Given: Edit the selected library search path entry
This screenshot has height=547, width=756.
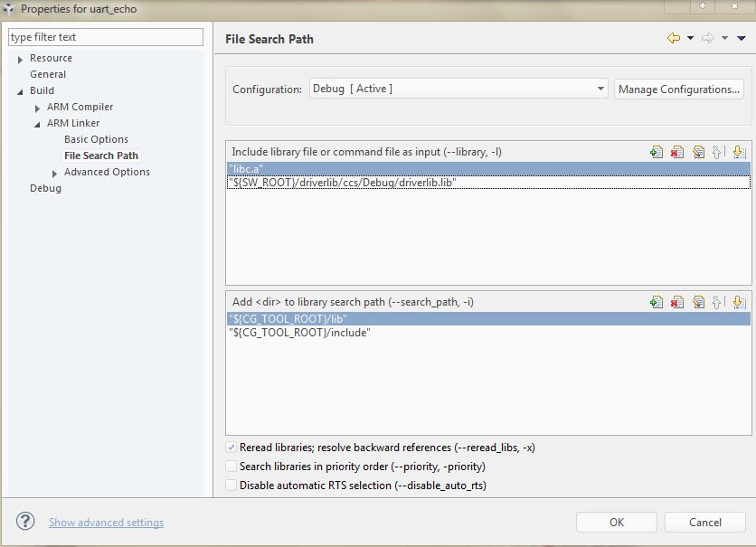Looking at the screenshot, I should tap(698, 302).
